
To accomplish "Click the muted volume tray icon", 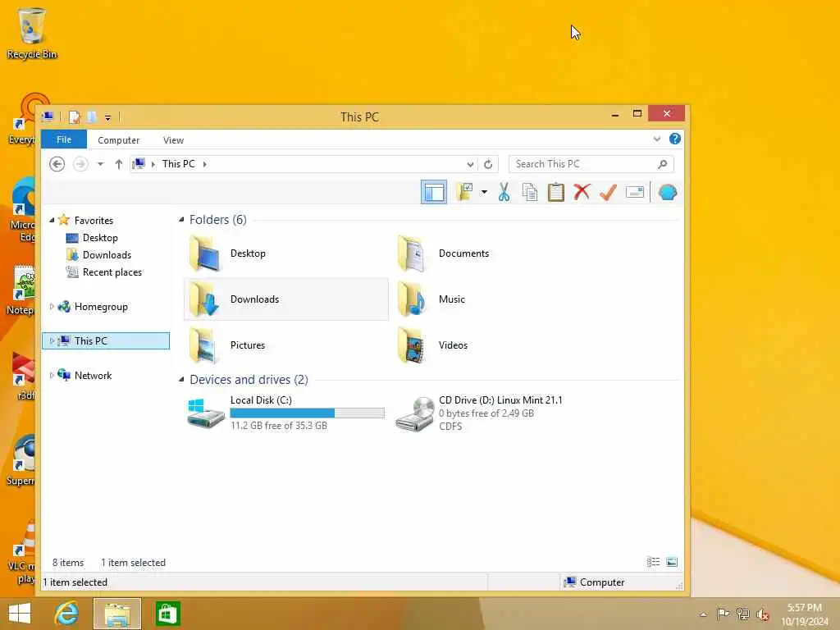I will click(x=762, y=614).
